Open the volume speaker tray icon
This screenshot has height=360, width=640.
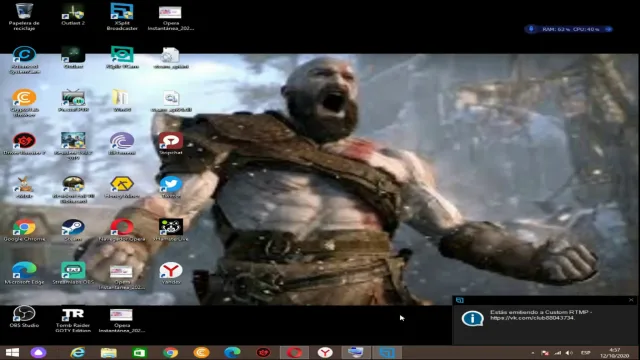(x=569, y=353)
